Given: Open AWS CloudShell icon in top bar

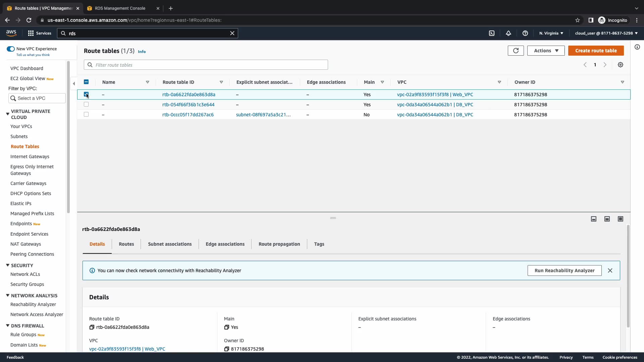Looking at the screenshot, I should [x=492, y=33].
